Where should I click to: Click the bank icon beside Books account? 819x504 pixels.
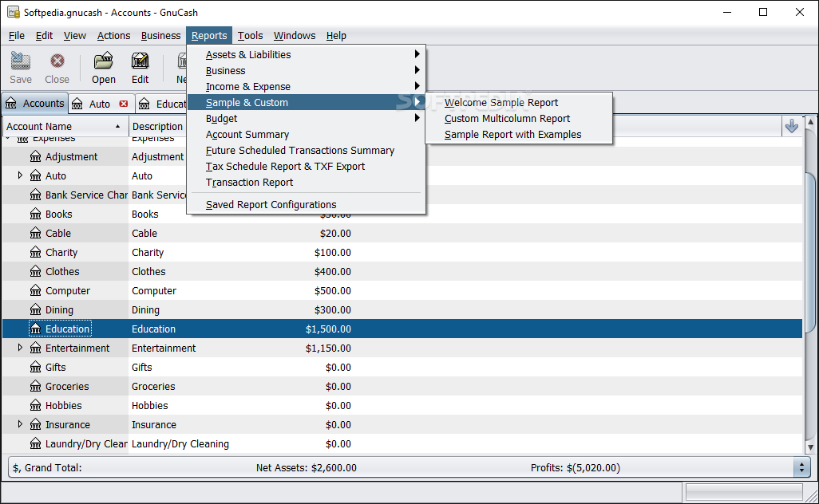pyautogui.click(x=35, y=214)
